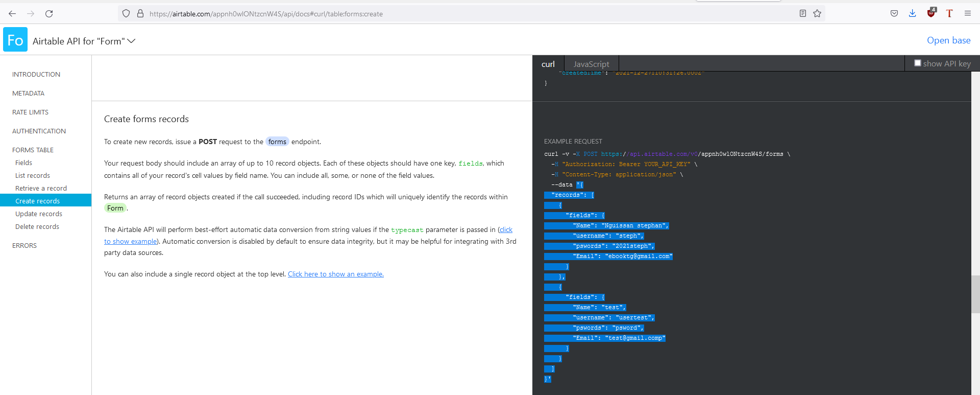980x395 pixels.
Task: Click here to show an example link
Action: (336, 274)
